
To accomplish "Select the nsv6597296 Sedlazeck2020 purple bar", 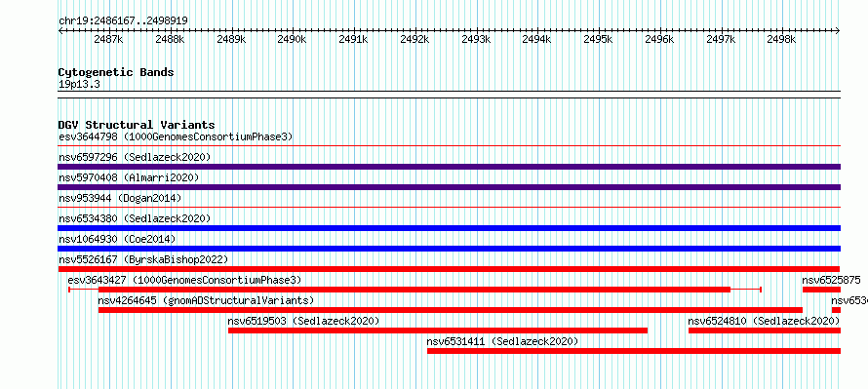I will (449, 167).
